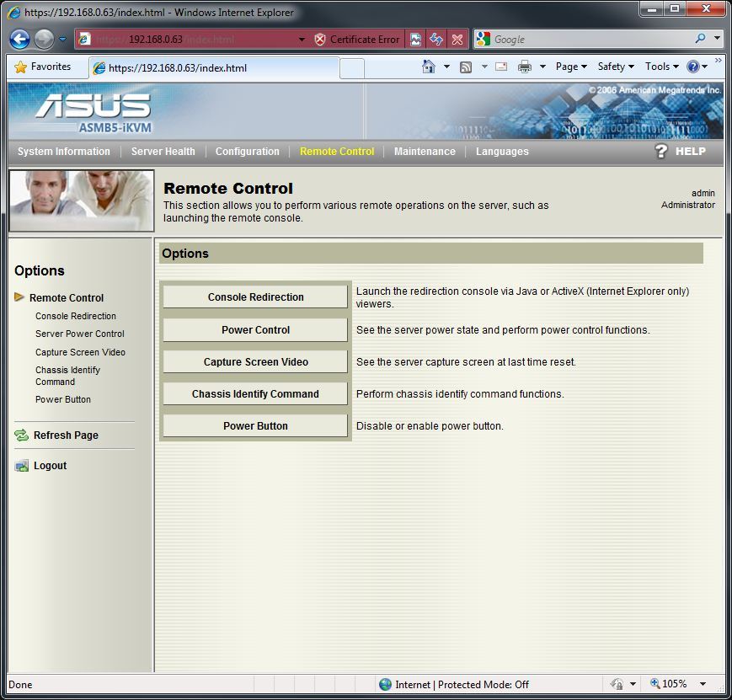Click the Print icon in command bar
The height and width of the screenshot is (700, 732).
pos(525,67)
